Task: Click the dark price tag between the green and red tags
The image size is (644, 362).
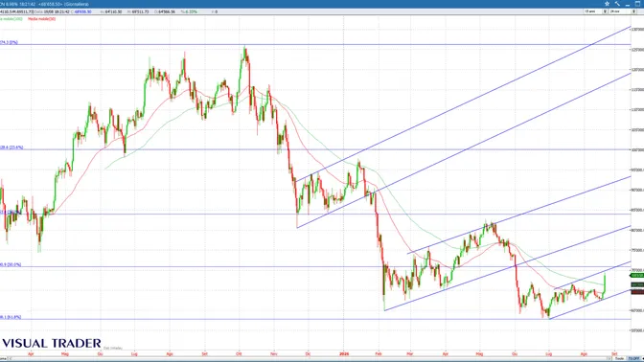Action: click(637, 284)
